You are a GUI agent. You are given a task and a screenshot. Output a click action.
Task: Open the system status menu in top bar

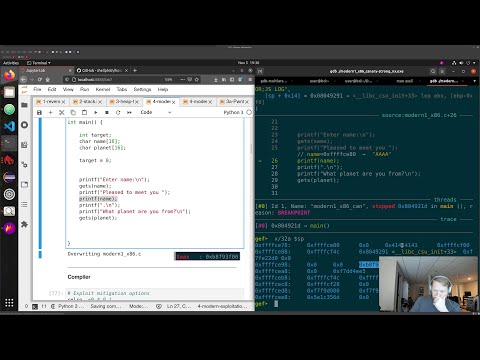click(464, 63)
